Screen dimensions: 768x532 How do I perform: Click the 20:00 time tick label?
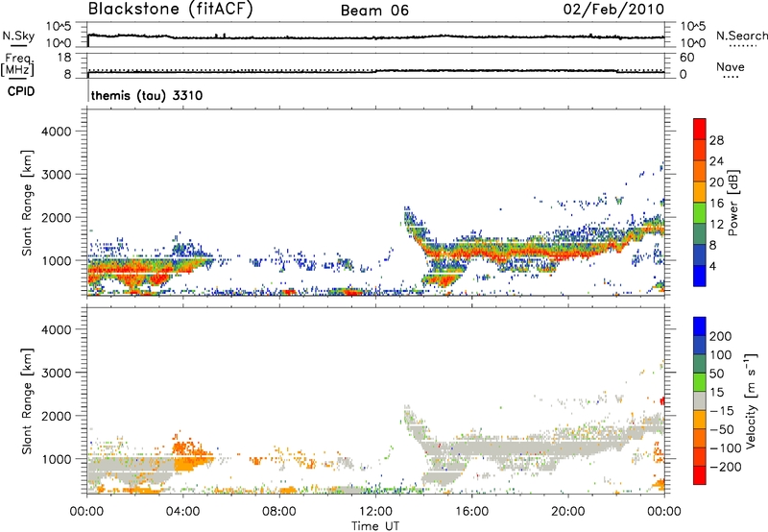coord(567,512)
